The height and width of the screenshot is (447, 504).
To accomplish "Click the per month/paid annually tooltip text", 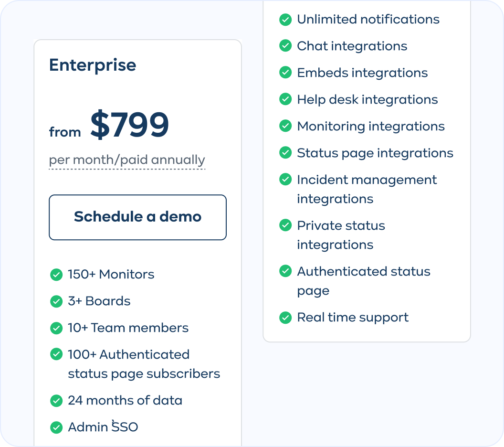I will [126, 160].
